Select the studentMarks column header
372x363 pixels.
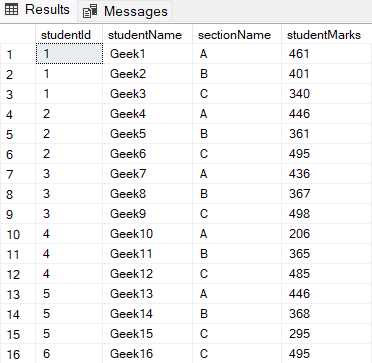click(327, 35)
